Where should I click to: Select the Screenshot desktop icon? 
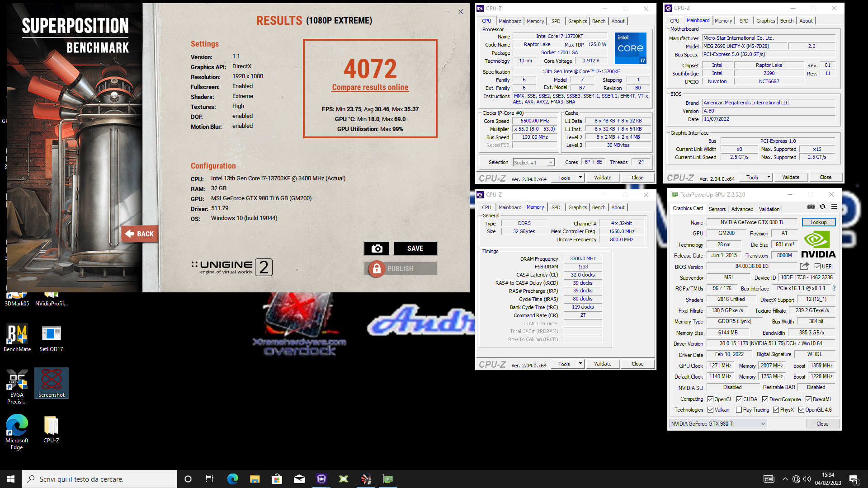click(x=52, y=383)
